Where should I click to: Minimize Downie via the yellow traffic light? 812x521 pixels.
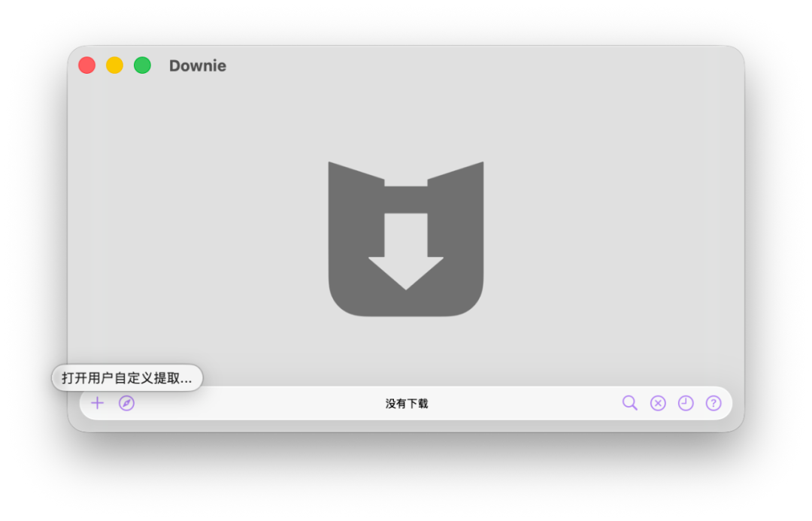[x=114, y=65]
